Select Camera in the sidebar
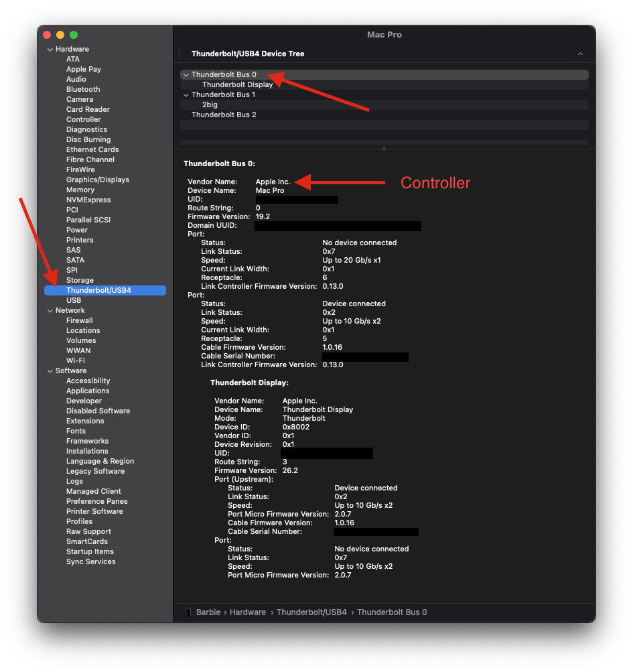The width and height of the screenshot is (633, 672). tap(80, 99)
